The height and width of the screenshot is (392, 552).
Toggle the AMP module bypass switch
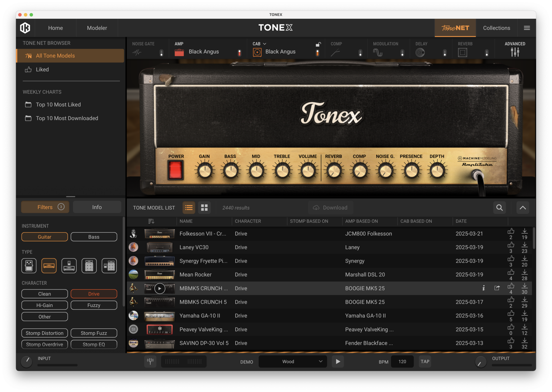(239, 53)
